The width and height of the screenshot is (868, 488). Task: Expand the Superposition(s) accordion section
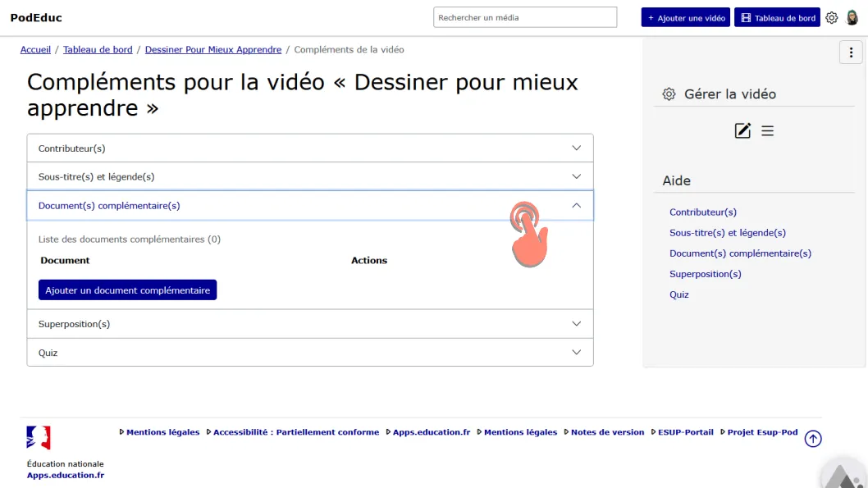click(x=310, y=324)
